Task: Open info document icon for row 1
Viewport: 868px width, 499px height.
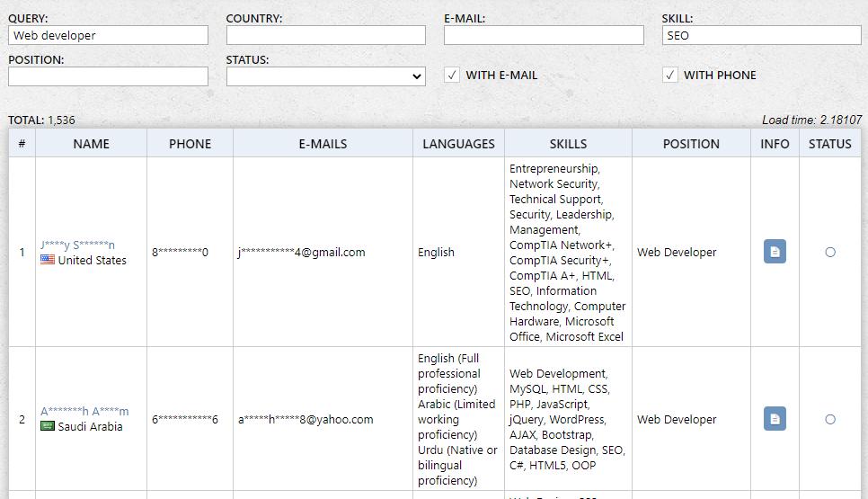Action: 775,252
